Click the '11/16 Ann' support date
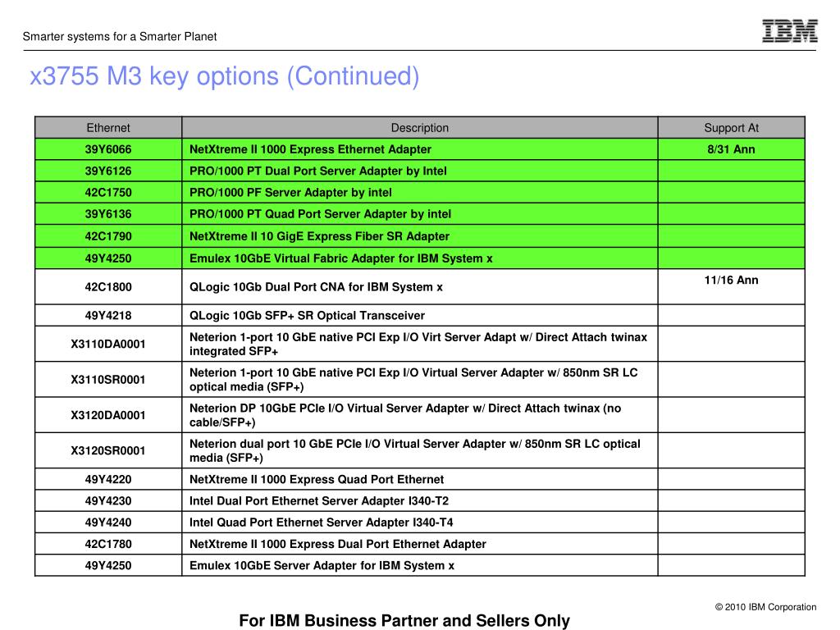 click(x=731, y=281)
